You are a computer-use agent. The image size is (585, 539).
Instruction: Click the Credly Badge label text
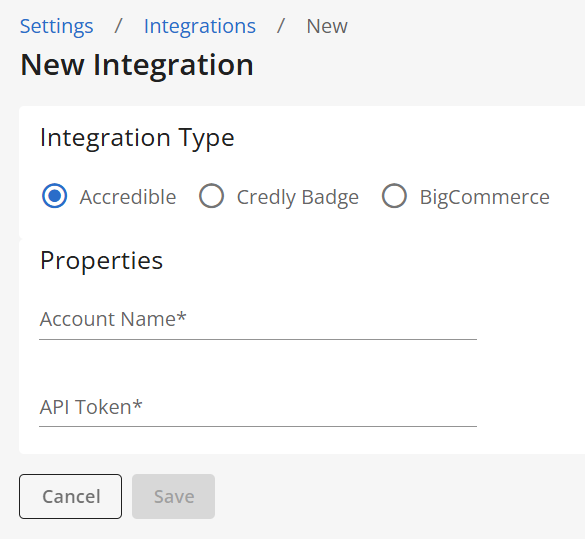(x=298, y=197)
